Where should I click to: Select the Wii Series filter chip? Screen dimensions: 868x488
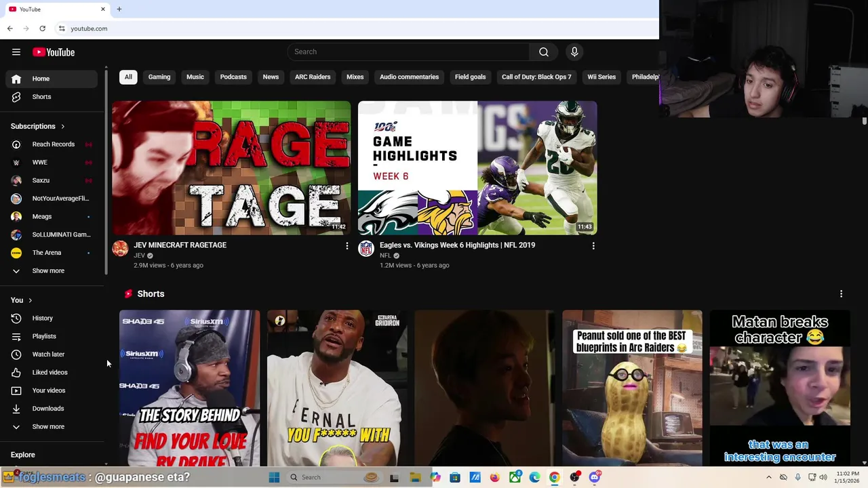point(601,77)
